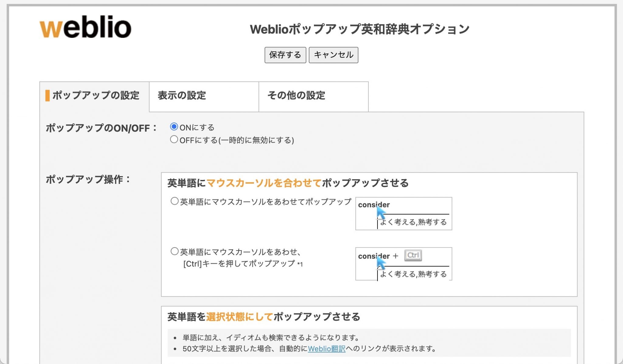Screen dimensions: 623x364
Task: Click the orange marker beside ポップアップの設定
Action: (x=47, y=96)
